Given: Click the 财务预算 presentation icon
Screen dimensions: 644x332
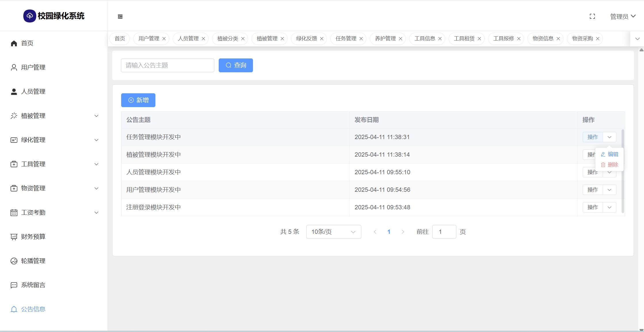Looking at the screenshot, I should (x=14, y=237).
